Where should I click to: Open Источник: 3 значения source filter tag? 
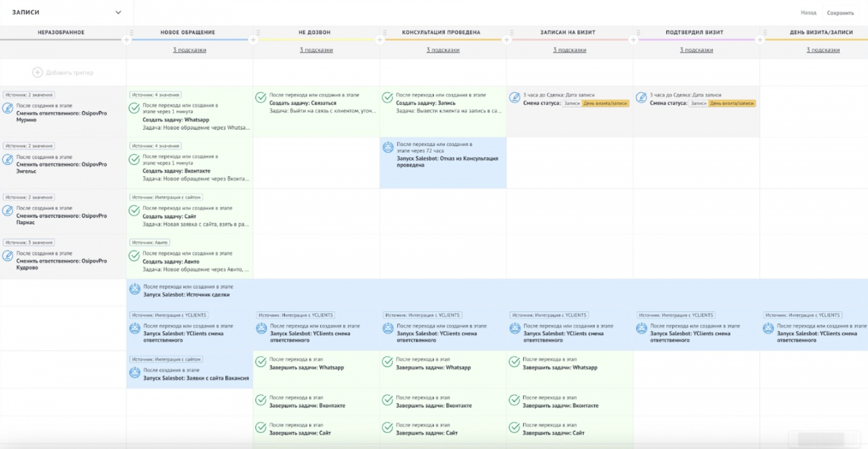tap(29, 242)
